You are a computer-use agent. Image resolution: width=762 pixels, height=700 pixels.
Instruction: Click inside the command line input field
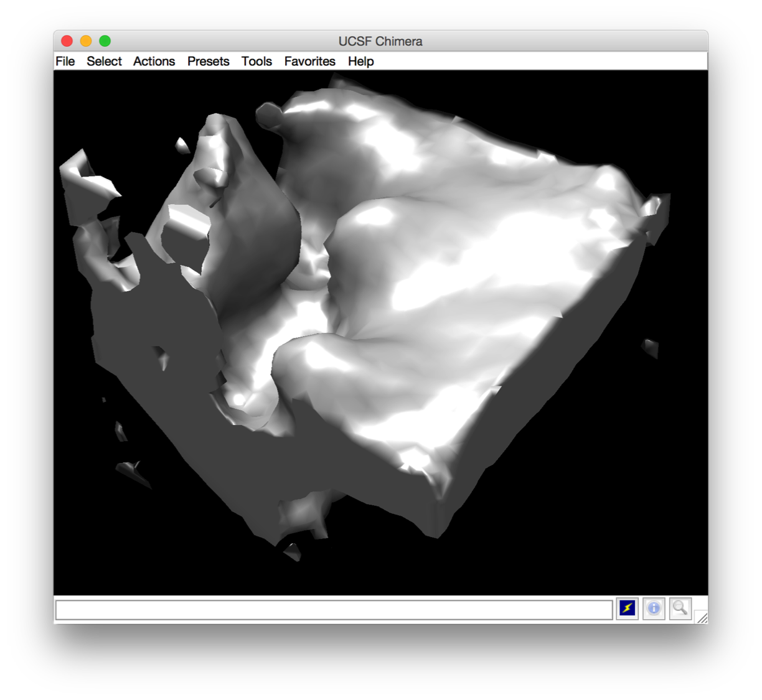334,610
